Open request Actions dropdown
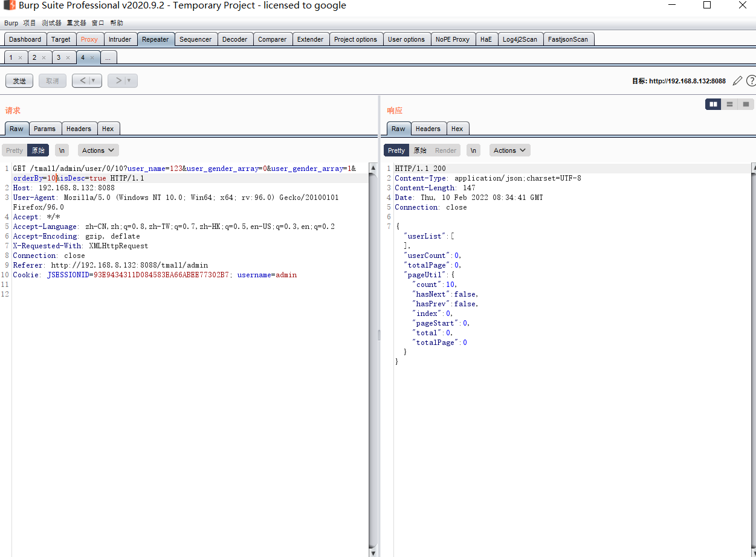 point(98,150)
